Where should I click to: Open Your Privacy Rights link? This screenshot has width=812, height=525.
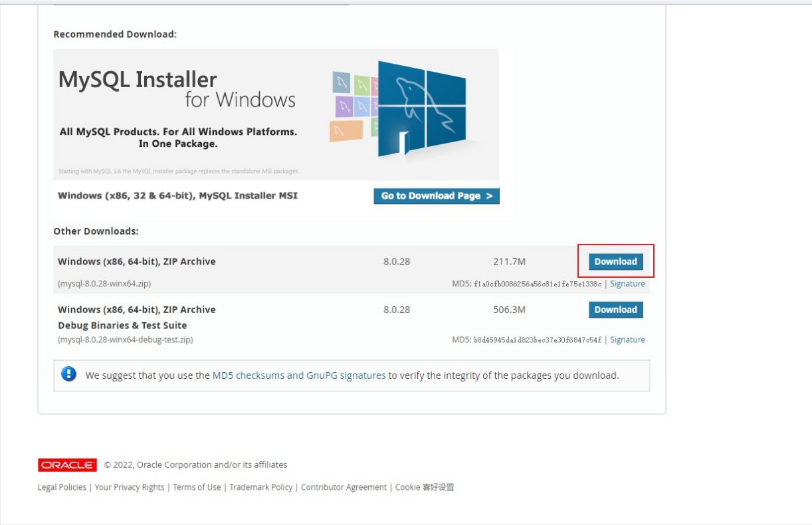pyautogui.click(x=130, y=487)
